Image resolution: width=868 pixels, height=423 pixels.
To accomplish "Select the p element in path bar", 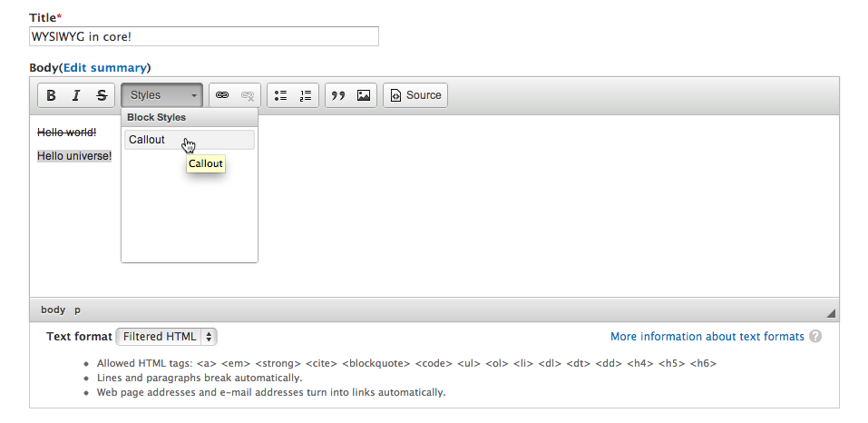I will pyautogui.click(x=77, y=310).
